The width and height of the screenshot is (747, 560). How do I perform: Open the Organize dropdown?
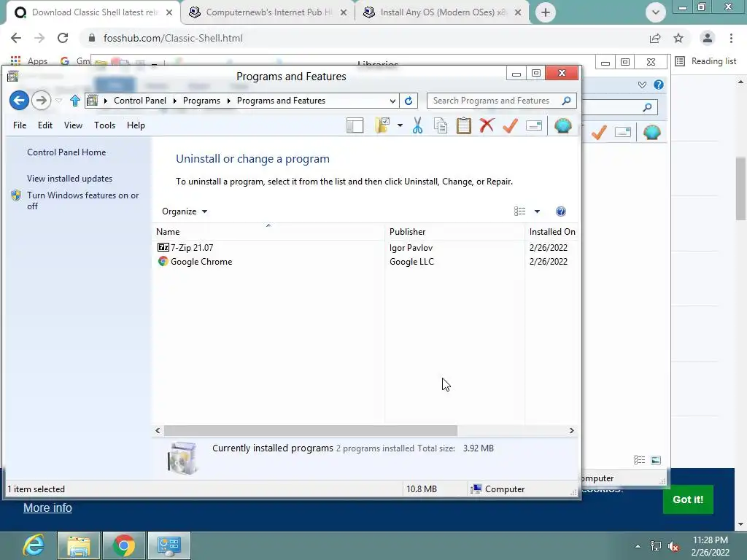pyautogui.click(x=185, y=211)
